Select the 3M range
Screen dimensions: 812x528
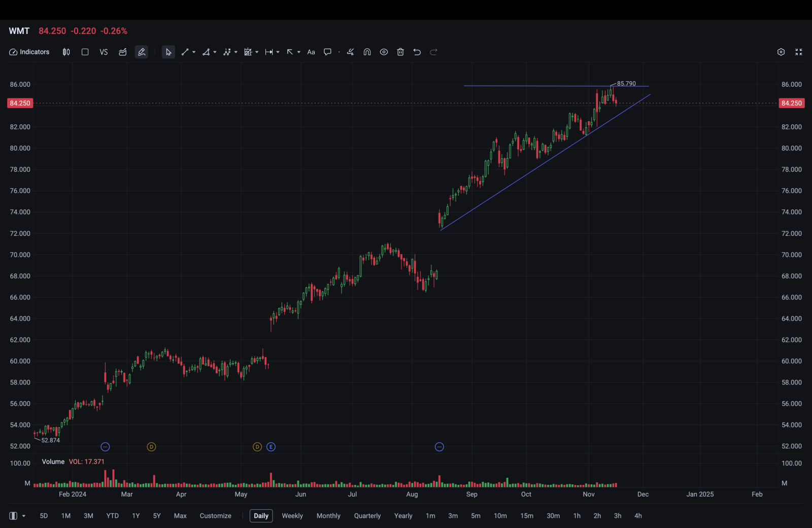88,516
